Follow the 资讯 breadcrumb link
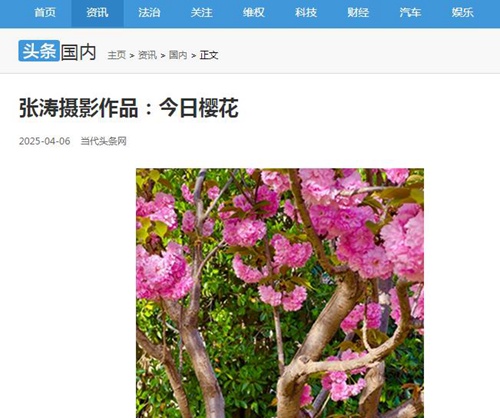The width and height of the screenshot is (500, 418). [x=147, y=55]
